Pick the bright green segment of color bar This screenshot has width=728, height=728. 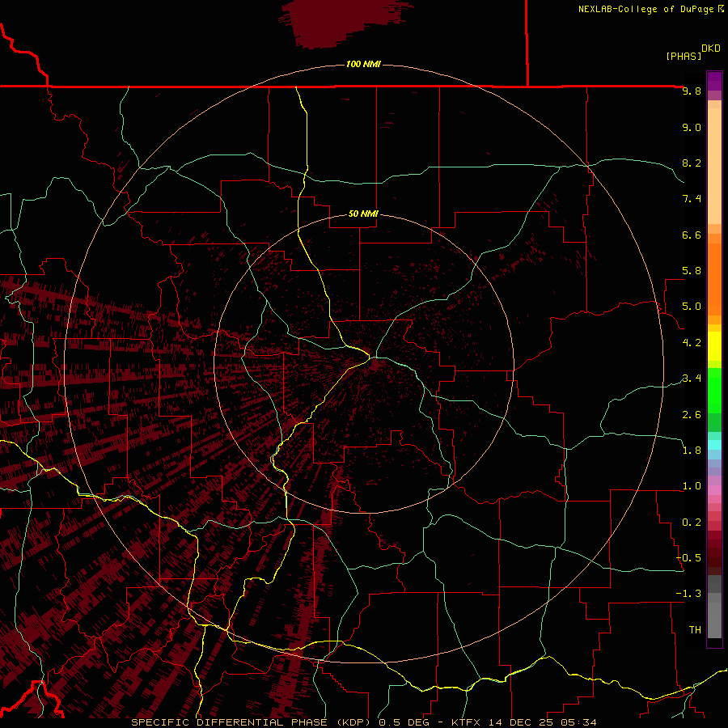point(714,391)
